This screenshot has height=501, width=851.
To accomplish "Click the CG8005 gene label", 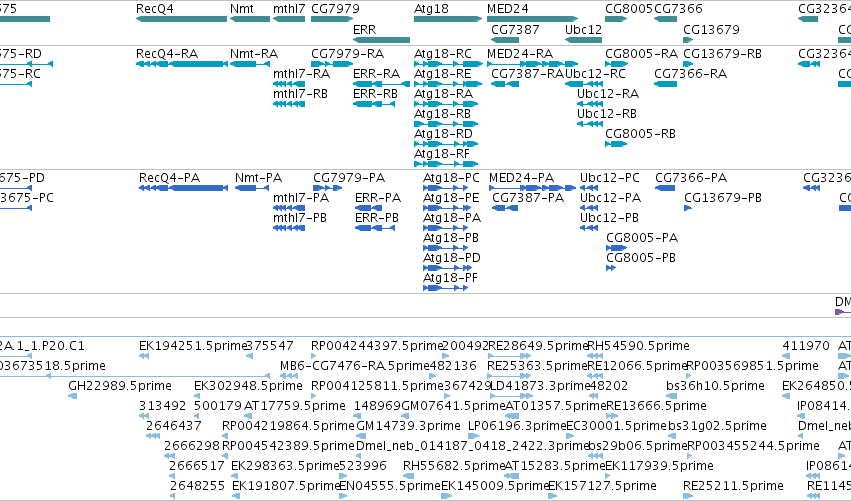I will (629, 9).
